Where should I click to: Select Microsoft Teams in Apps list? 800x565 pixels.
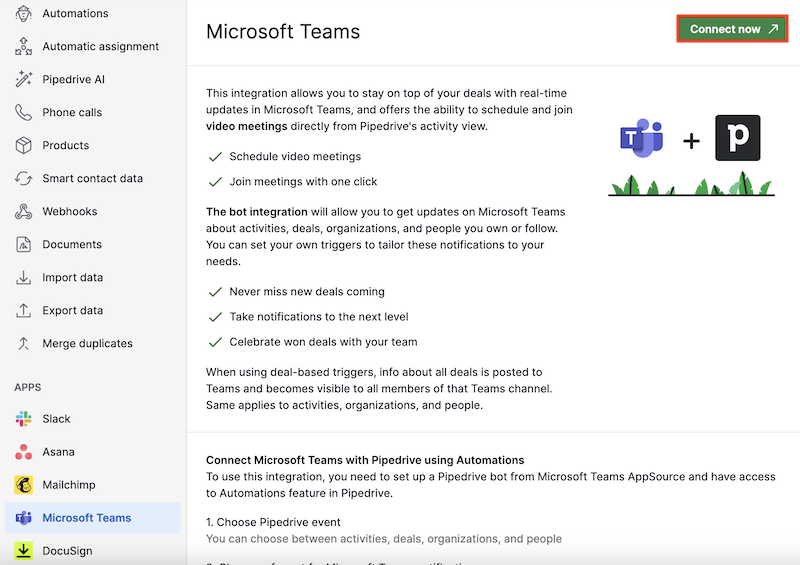93,518
